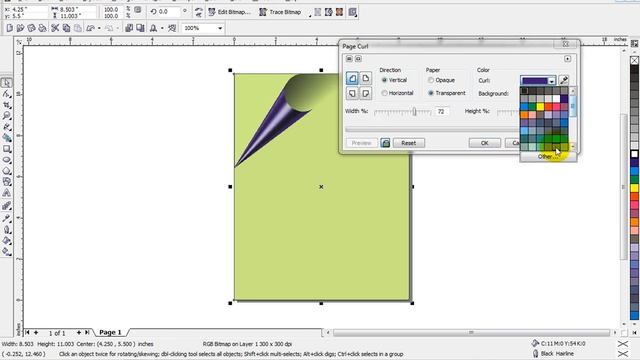640x360 pixels.
Task: Click Trace Bitmap button
Action: click(280, 12)
